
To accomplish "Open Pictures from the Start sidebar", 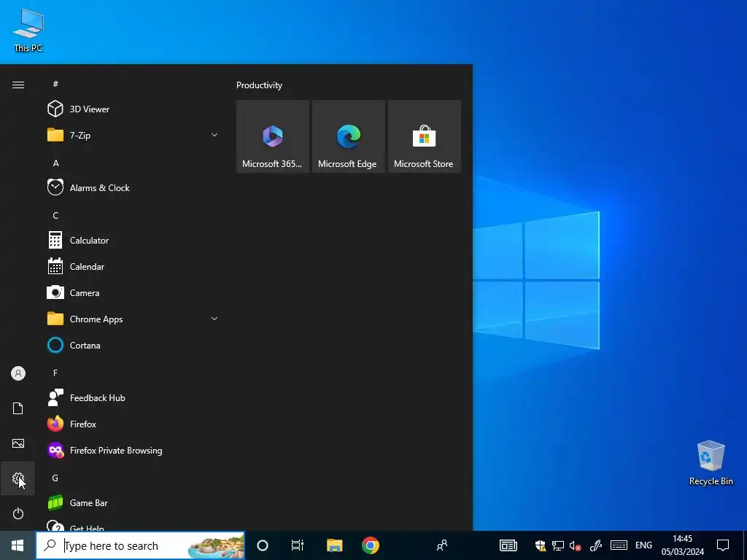I will [x=18, y=443].
